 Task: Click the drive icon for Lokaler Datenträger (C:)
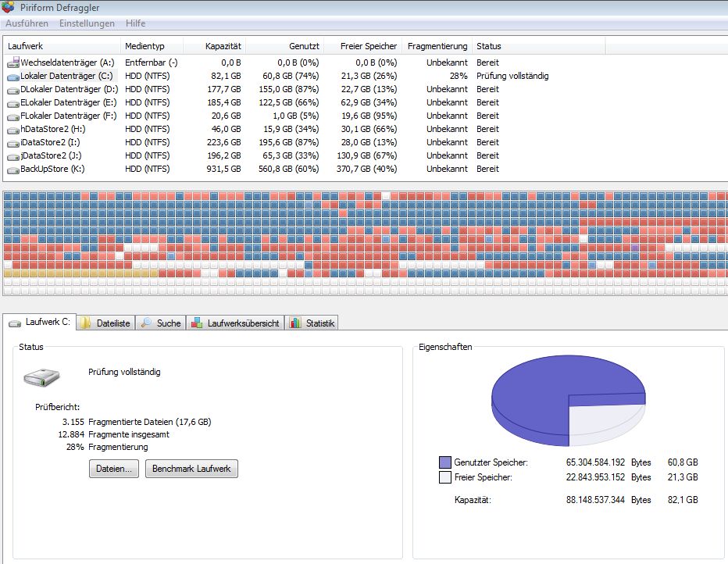pyautogui.click(x=13, y=77)
